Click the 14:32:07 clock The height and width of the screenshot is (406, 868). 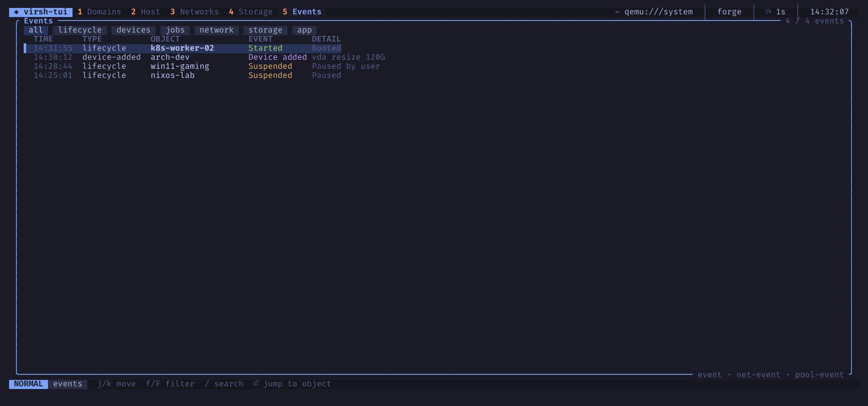point(829,12)
